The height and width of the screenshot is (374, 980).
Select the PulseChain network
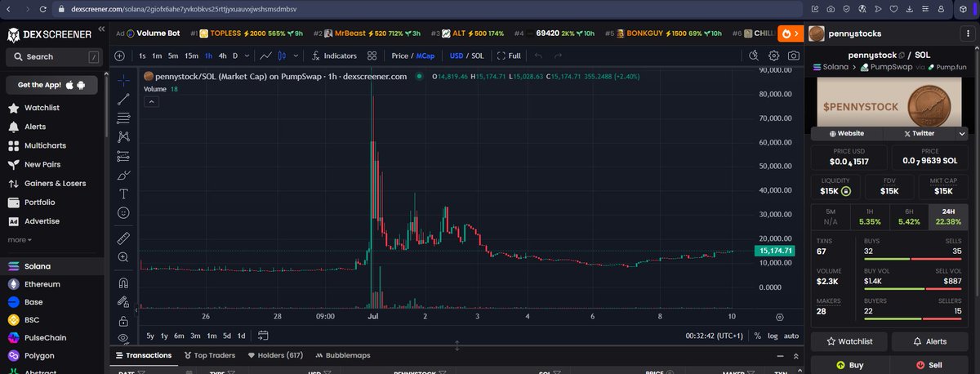pyautogui.click(x=45, y=337)
